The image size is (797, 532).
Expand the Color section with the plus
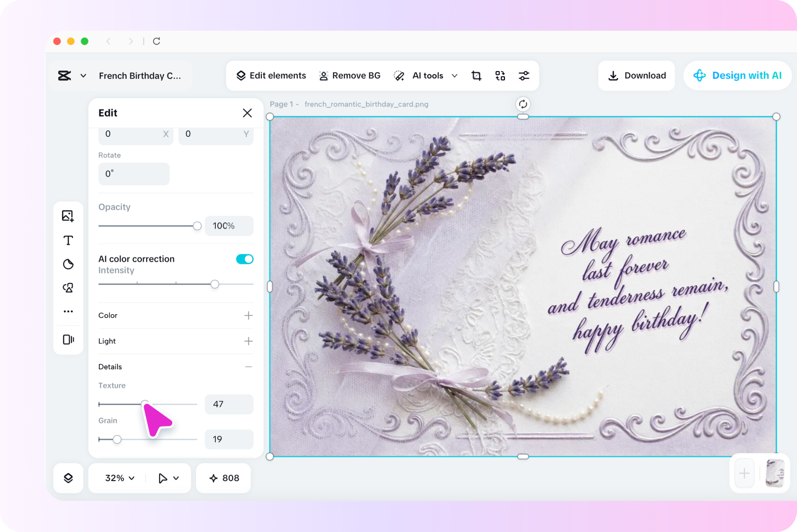click(248, 315)
